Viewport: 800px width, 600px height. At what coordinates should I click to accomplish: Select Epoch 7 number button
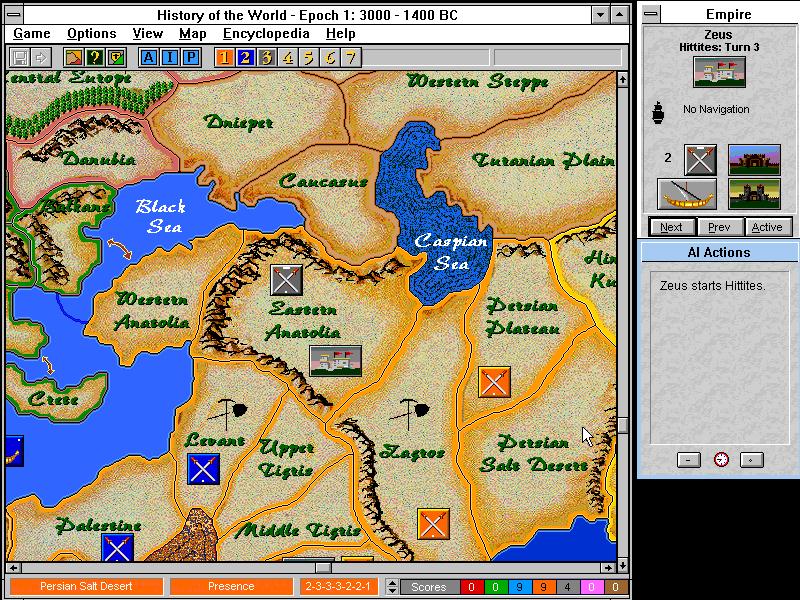click(x=351, y=57)
